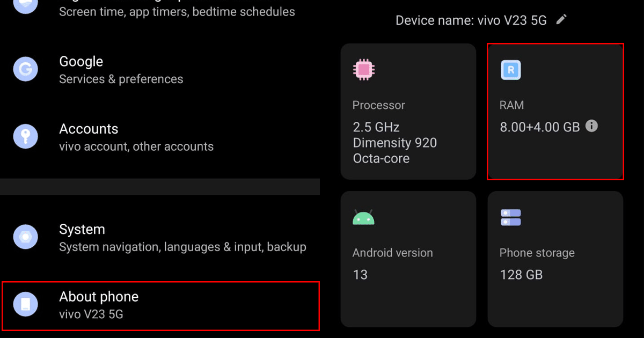This screenshot has width=644, height=338.
Task: Edit device name with pencil icon
Action: (561, 20)
